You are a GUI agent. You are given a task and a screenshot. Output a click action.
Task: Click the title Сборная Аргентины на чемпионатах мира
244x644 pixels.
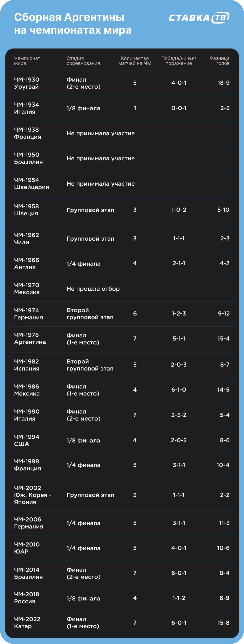(x=73, y=23)
